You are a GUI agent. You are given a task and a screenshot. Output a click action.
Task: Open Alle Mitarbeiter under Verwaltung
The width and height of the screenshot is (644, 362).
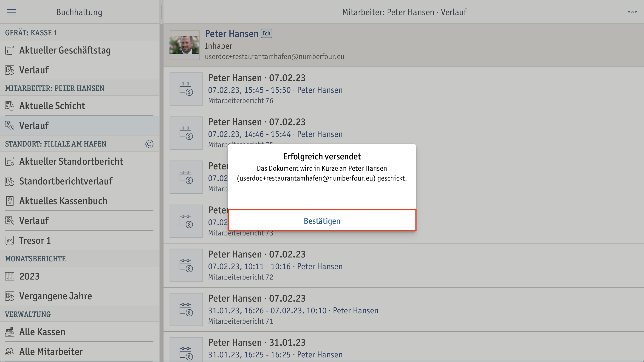[x=79, y=352]
